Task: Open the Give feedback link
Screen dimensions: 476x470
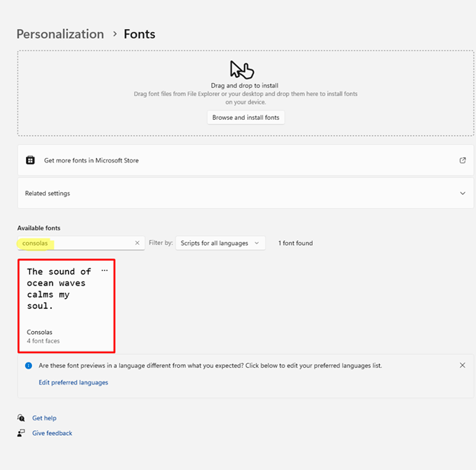Action: coord(52,433)
